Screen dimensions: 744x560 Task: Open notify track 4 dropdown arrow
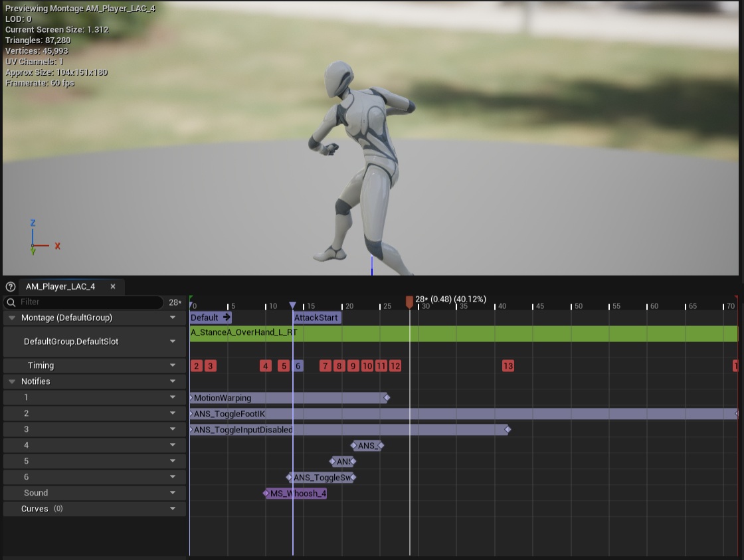coord(173,445)
